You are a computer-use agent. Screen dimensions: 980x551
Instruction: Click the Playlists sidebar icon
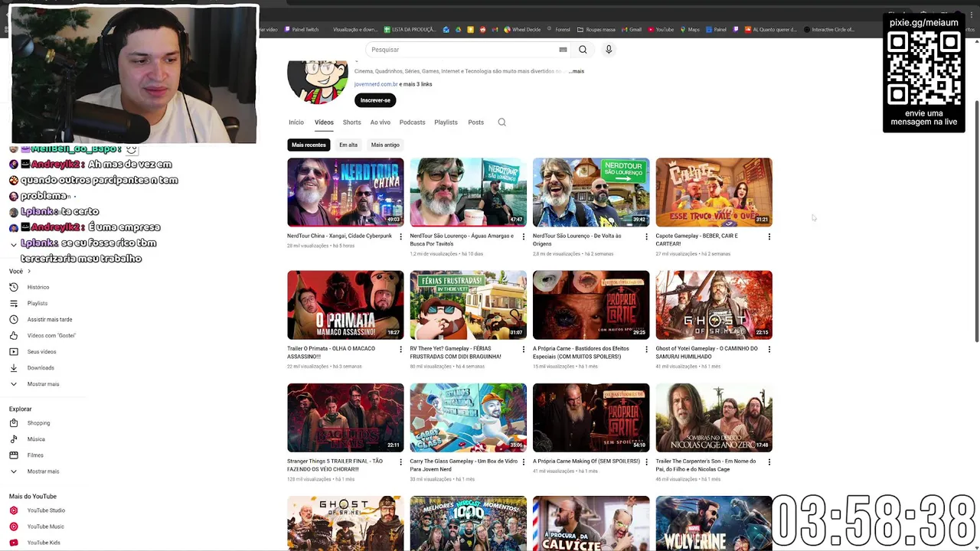[x=14, y=303]
